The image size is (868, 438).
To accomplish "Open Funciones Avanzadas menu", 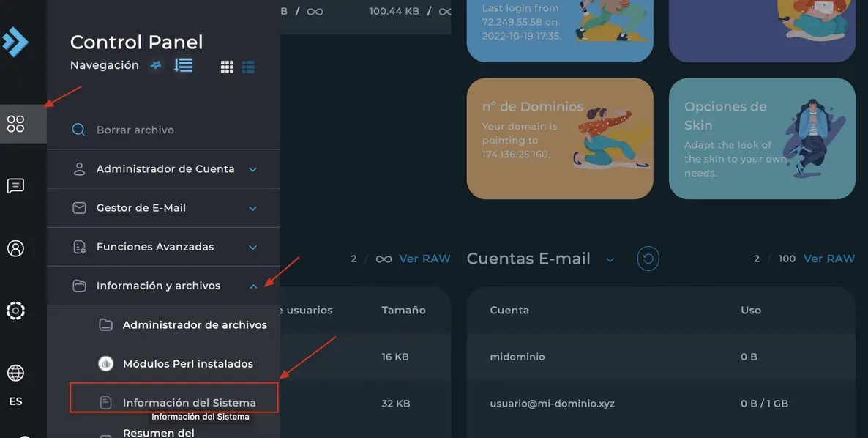I will coord(163,247).
